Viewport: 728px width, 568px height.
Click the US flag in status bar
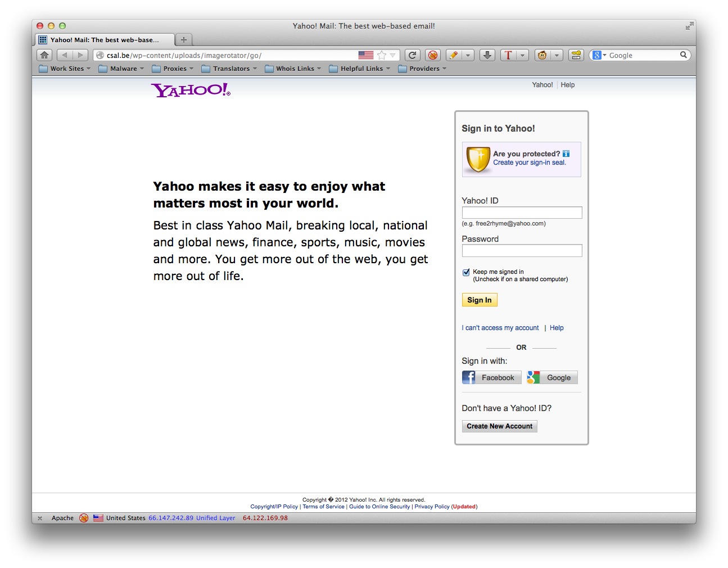pos(98,518)
